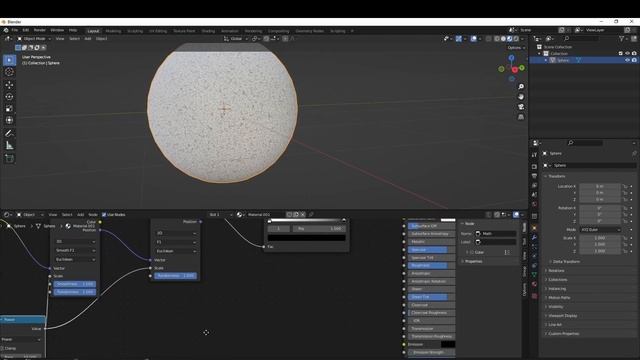Screen dimensions: 640x360
Task: Click the black Emission color swatch
Action: (448, 344)
